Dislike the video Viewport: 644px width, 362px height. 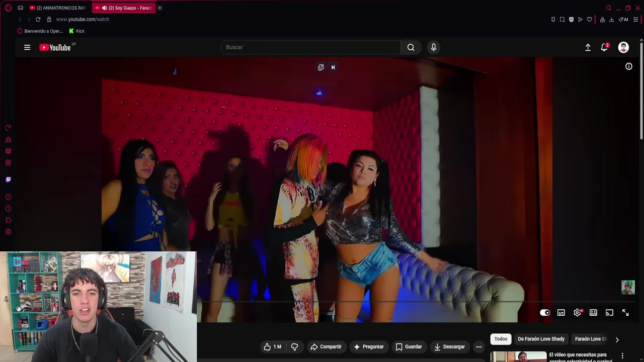(x=295, y=347)
